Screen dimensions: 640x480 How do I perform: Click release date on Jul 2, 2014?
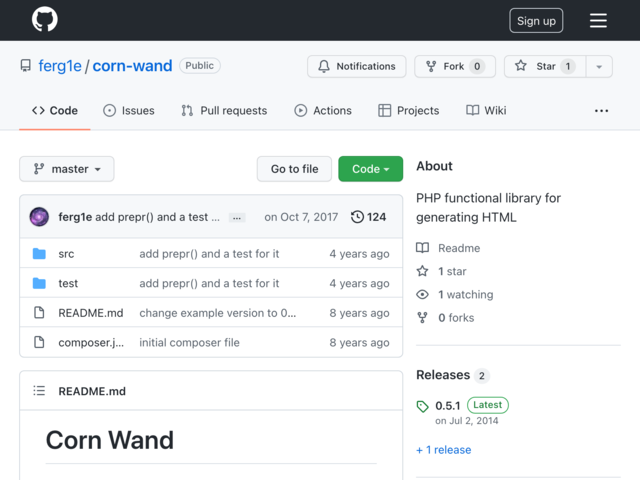click(467, 421)
